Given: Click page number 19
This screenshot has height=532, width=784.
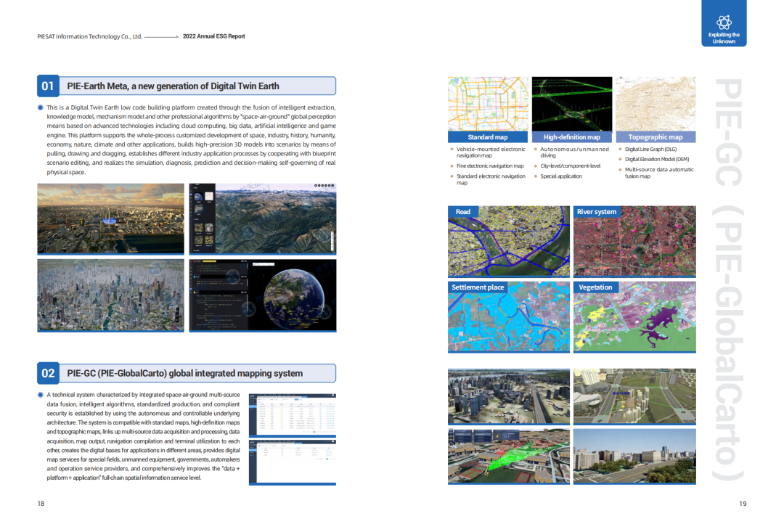Looking at the screenshot, I should (742, 504).
